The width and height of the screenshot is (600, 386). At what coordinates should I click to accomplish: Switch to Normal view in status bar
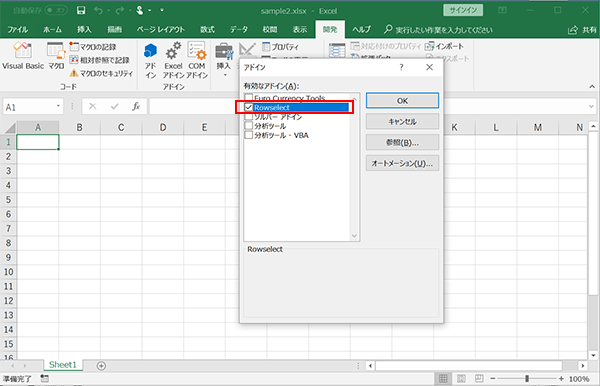pos(443,379)
